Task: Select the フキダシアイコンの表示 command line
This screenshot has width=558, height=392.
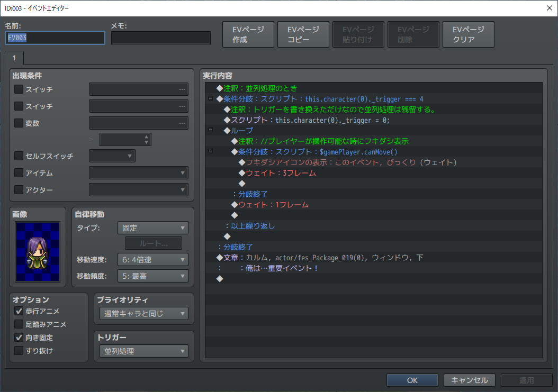Action: [x=349, y=162]
